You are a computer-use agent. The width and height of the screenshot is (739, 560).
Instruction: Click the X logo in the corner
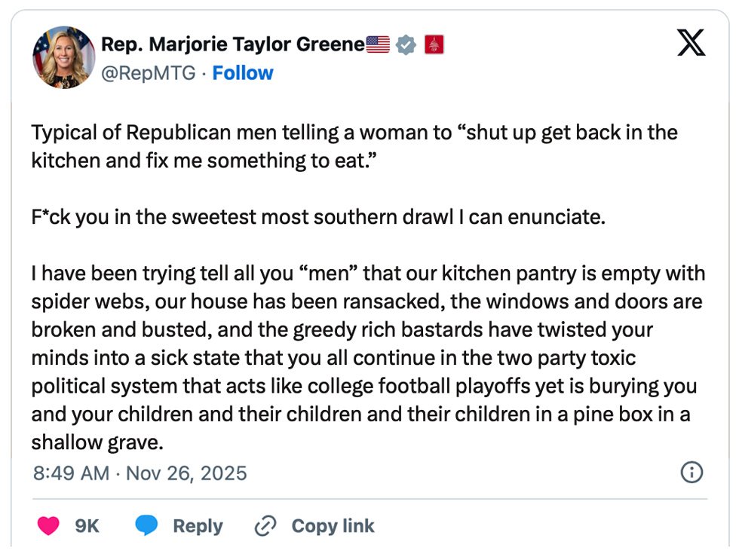coord(691,44)
